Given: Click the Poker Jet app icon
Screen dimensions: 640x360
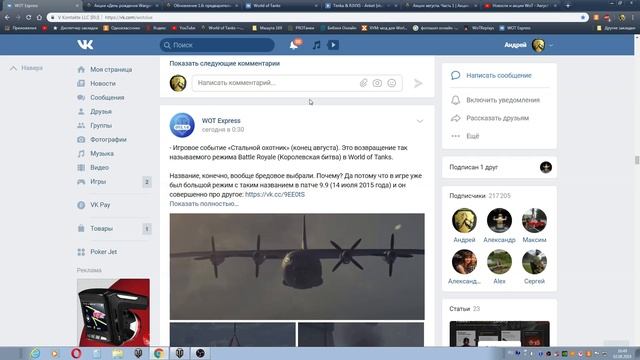Looking at the screenshot, I should point(81,252).
